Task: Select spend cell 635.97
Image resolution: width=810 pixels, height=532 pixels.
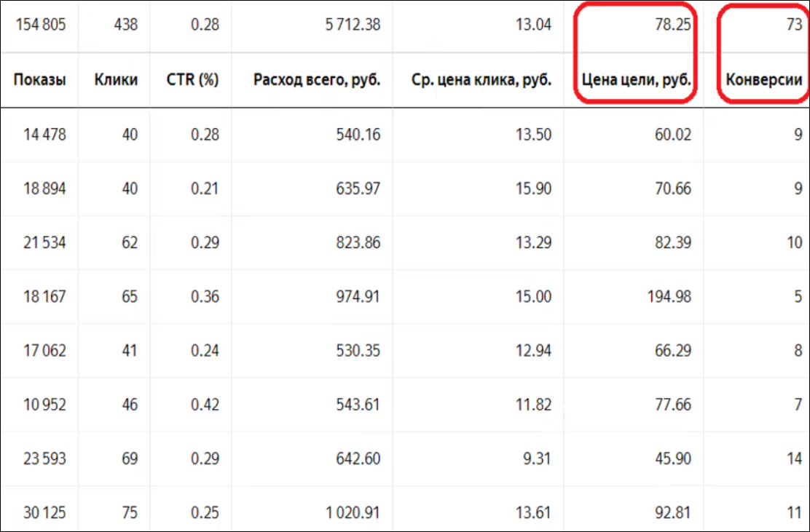Action: [358, 189]
